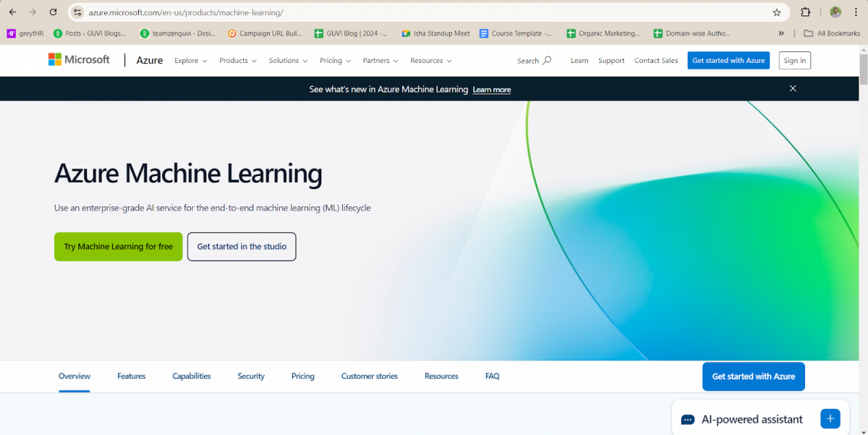Go back with the browser back arrow
Image resolution: width=868 pixels, height=435 pixels.
pos(12,12)
